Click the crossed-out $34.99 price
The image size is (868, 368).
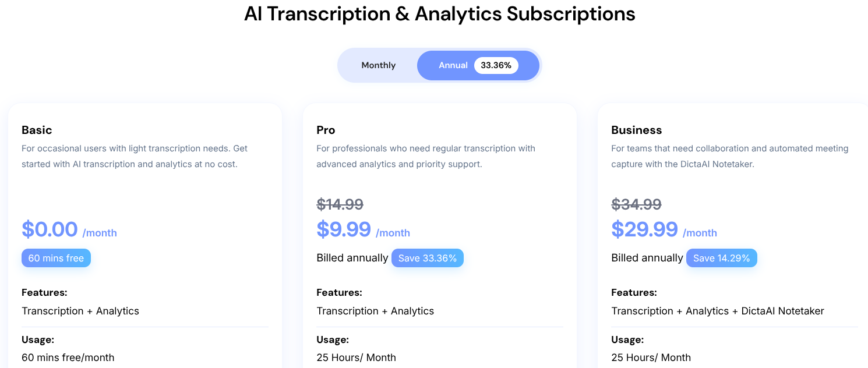tap(636, 204)
